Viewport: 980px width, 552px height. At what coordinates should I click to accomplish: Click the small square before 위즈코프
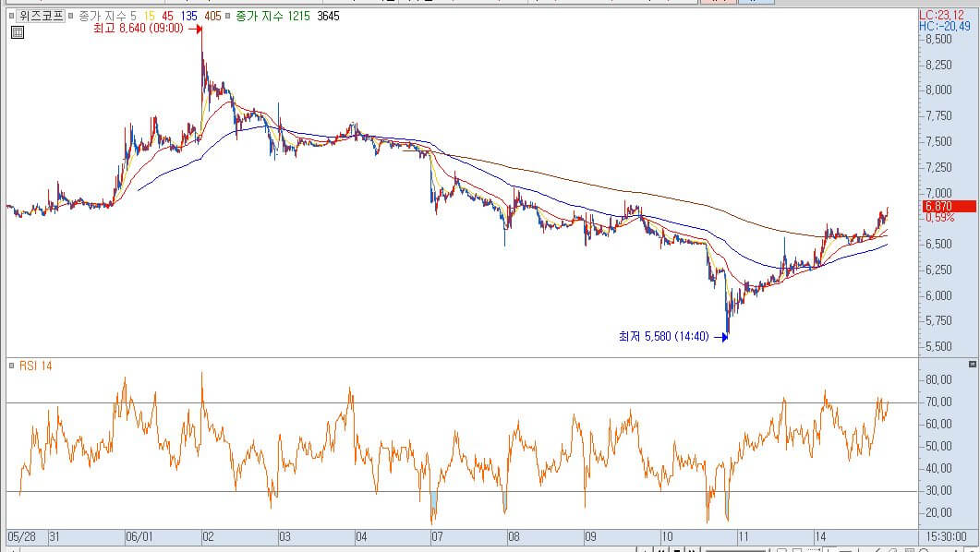(11, 17)
